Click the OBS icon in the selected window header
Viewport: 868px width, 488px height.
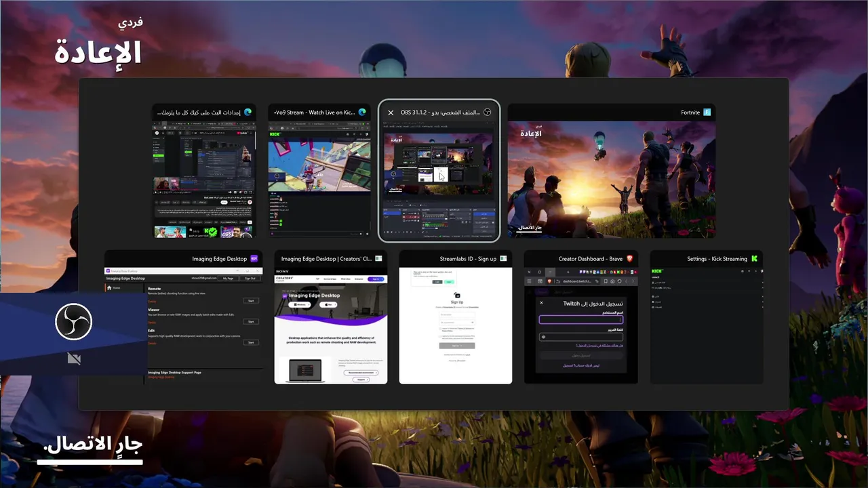(x=487, y=113)
